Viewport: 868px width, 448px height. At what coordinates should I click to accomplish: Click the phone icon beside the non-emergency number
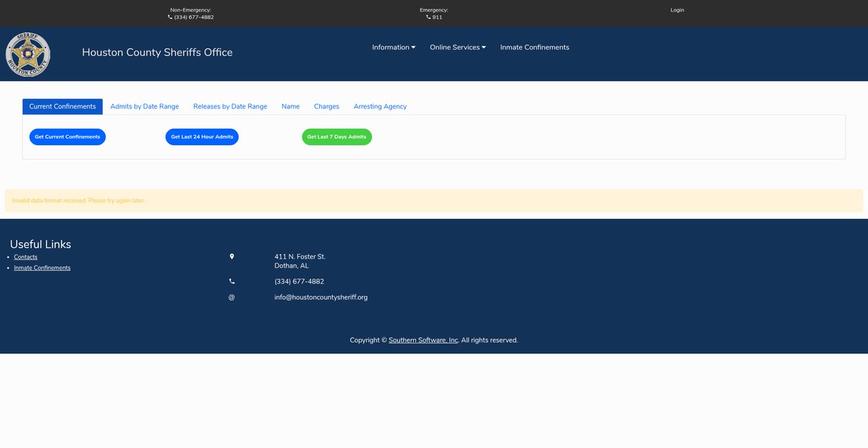pyautogui.click(x=170, y=17)
